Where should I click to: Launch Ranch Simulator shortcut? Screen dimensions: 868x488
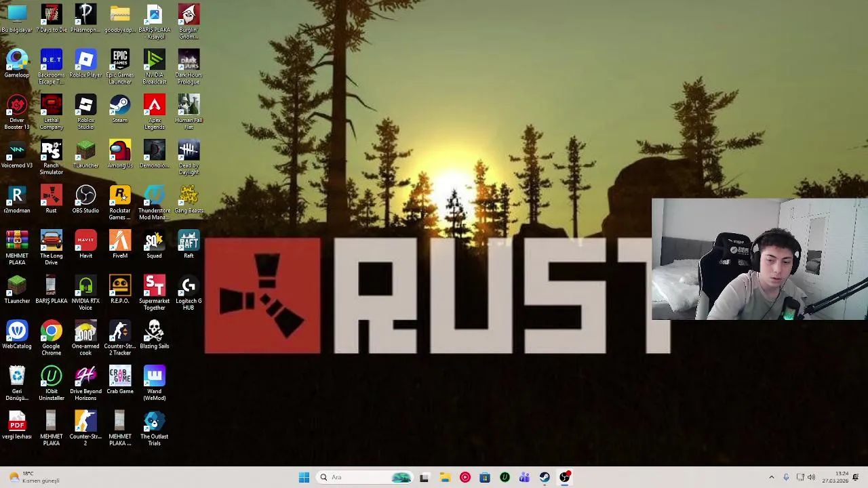pyautogui.click(x=52, y=158)
